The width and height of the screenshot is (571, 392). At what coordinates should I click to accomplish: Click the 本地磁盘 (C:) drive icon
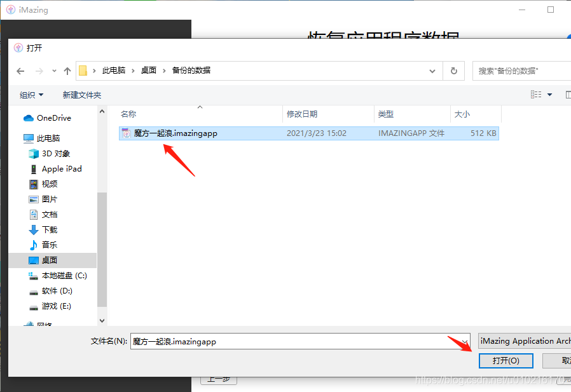coord(33,276)
